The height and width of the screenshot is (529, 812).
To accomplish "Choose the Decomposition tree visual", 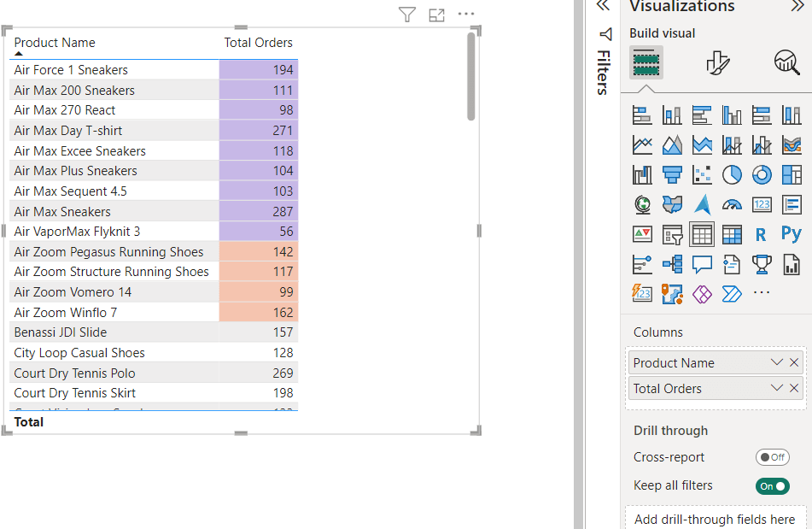I will tap(672, 264).
